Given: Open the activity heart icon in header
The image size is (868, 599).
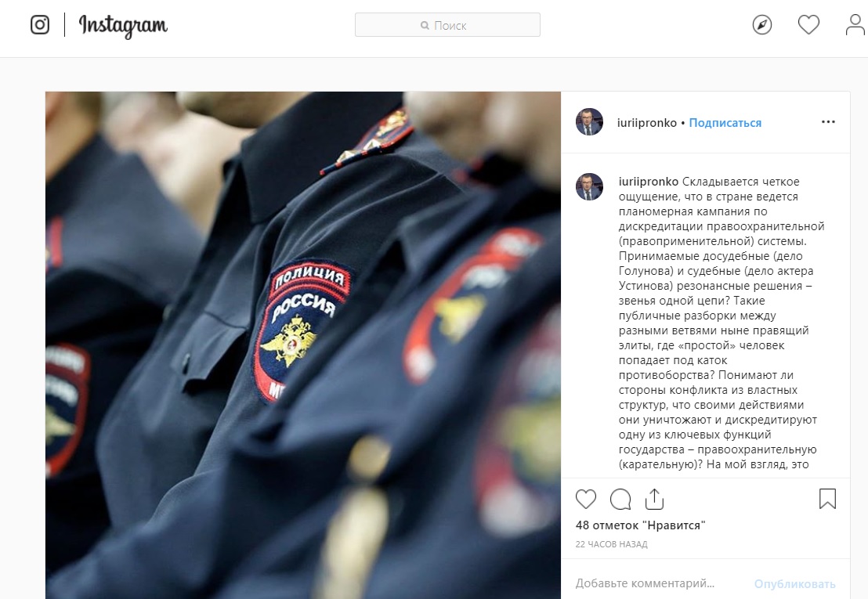Looking at the screenshot, I should point(808,25).
